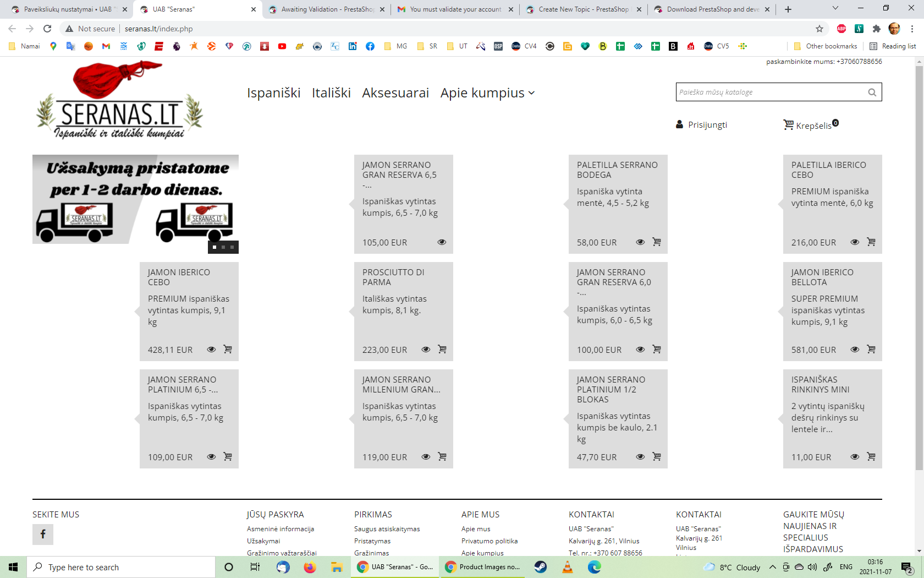
Task: Quick view Jamon Iberico Cebo eye icon
Action: pos(211,349)
